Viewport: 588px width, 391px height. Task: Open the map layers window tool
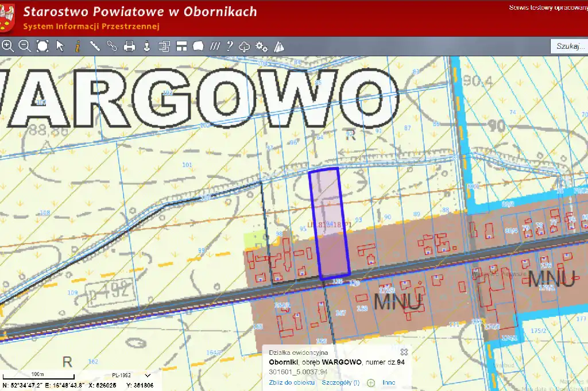164,46
